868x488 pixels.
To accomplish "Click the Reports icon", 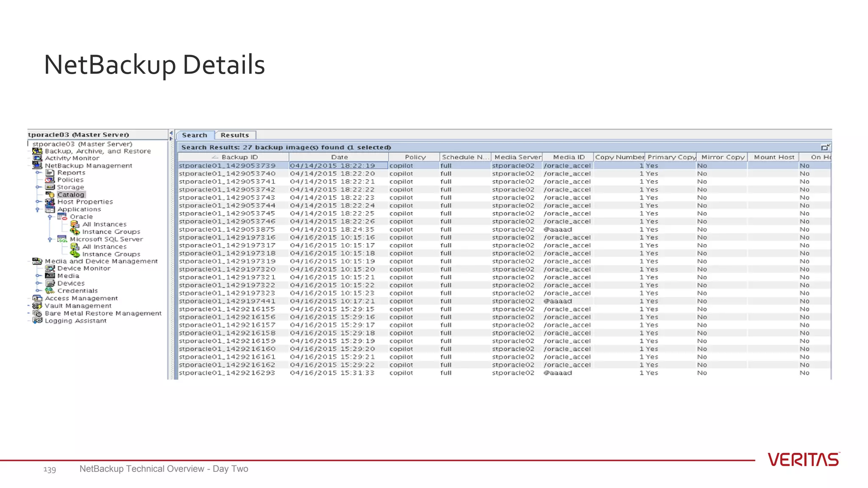I will pos(50,173).
